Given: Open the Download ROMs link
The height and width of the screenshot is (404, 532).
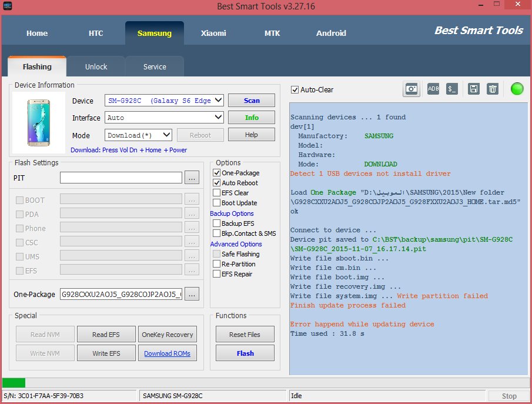Looking at the screenshot, I should [x=168, y=353].
